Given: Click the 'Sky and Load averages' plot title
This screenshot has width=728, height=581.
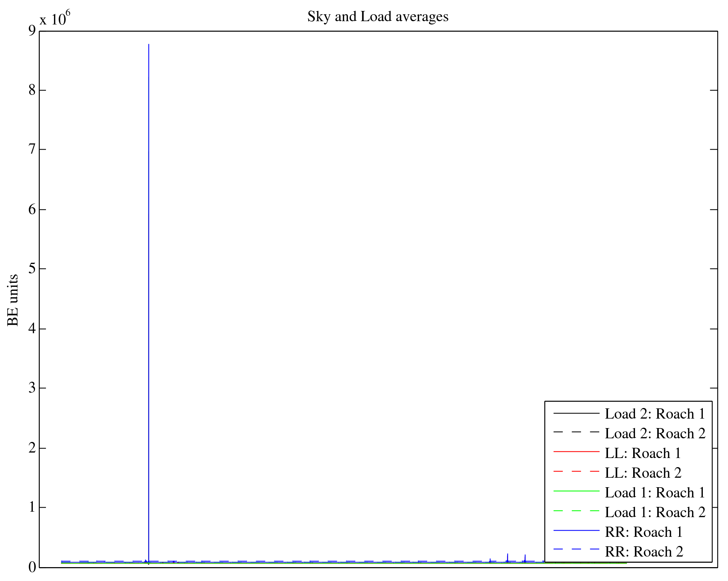Looking at the screenshot, I should click(377, 16).
